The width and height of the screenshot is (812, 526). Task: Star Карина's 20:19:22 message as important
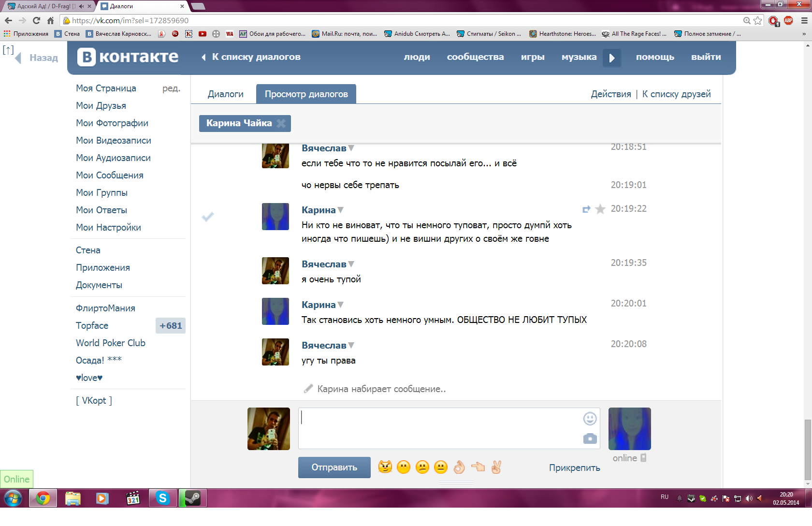[x=600, y=209]
